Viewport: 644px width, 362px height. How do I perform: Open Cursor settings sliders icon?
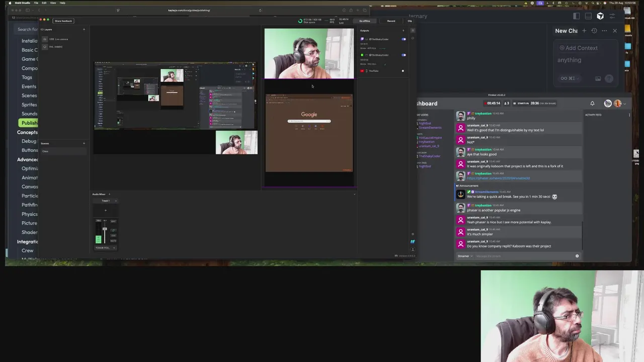pyautogui.click(x=613, y=16)
